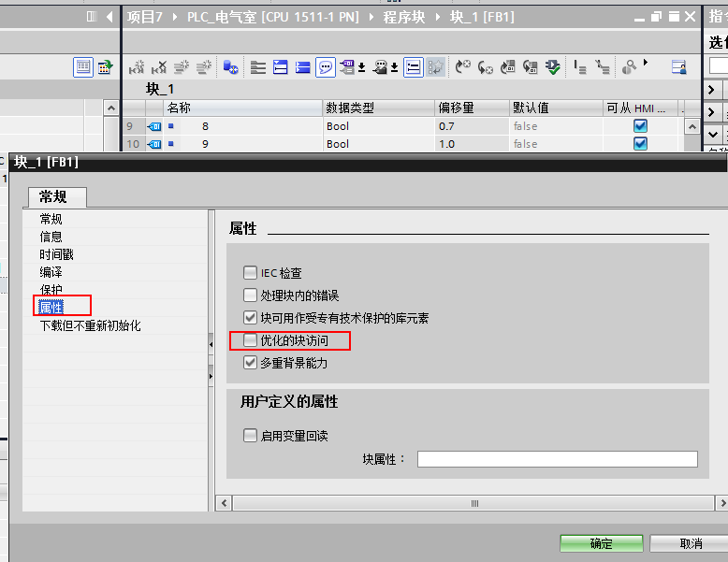
Task: Select 下载但不重新初始化 in the navigation list
Action: [90, 325]
